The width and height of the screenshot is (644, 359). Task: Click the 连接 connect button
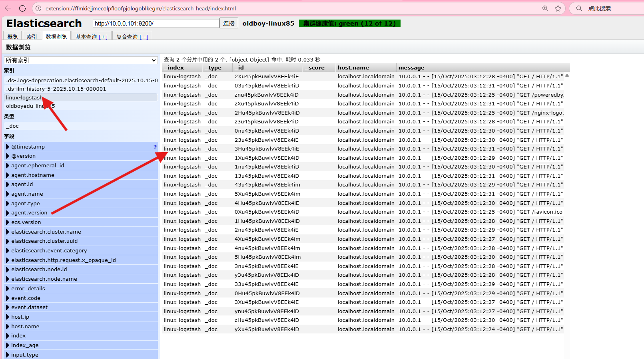coord(229,23)
